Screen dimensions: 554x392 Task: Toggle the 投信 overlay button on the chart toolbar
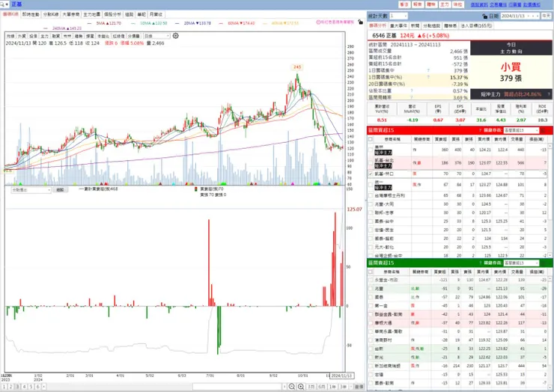point(33,36)
